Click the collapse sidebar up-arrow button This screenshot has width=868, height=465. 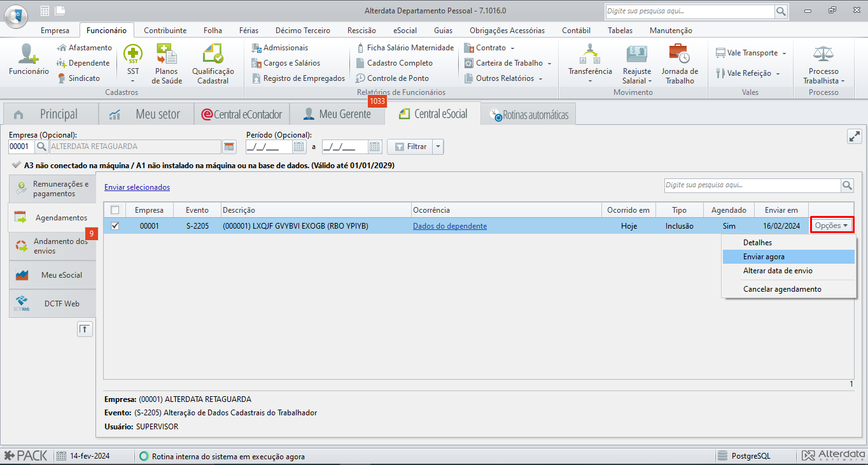pos(85,329)
